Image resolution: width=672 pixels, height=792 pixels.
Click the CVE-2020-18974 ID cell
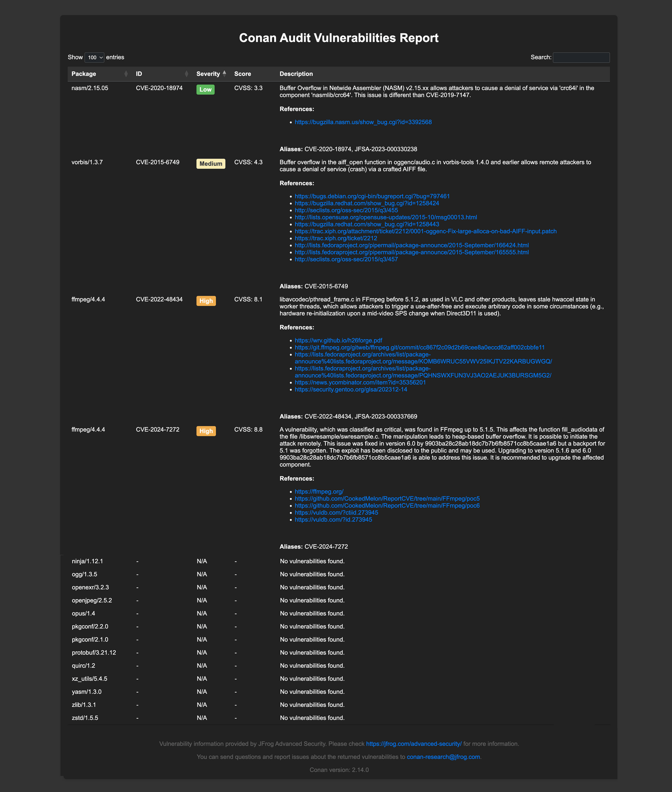coord(159,88)
